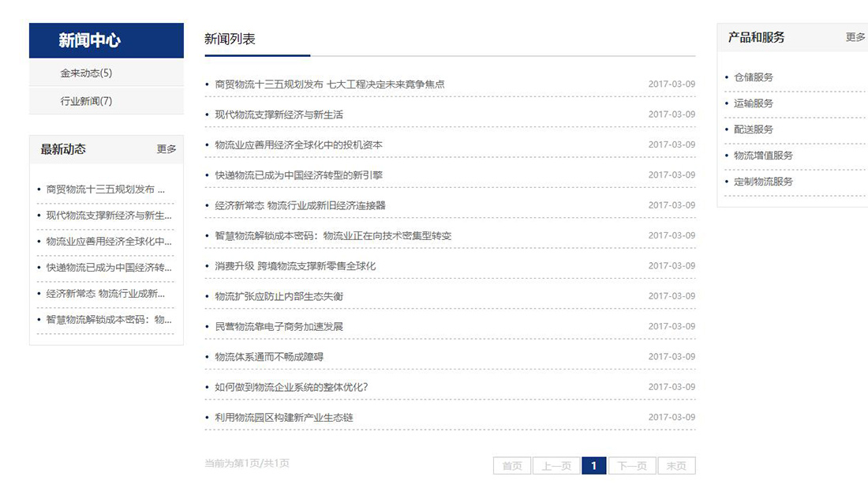Open article 物流业应善用经济全球化中的投机资本
This screenshot has height=488, width=868.
tap(298, 145)
